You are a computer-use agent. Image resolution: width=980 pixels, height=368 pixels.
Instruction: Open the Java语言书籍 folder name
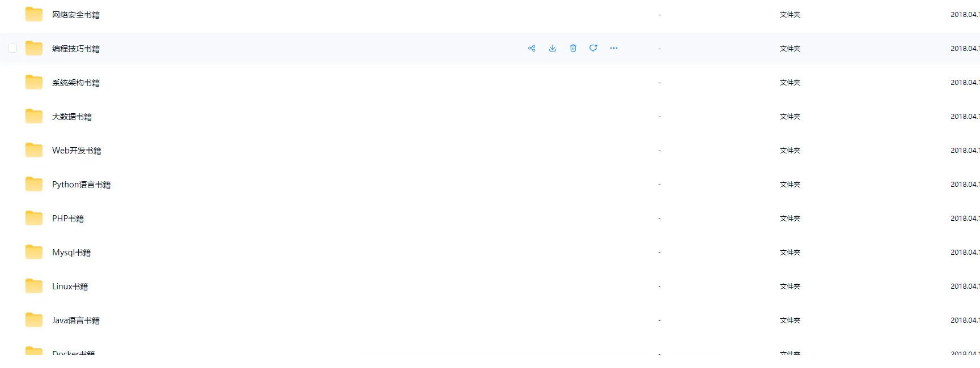pos(76,320)
